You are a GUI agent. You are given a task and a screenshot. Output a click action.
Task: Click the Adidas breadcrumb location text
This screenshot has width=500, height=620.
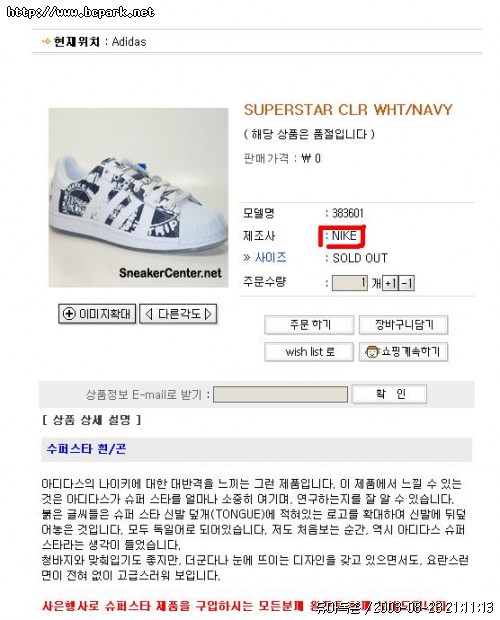click(x=129, y=42)
